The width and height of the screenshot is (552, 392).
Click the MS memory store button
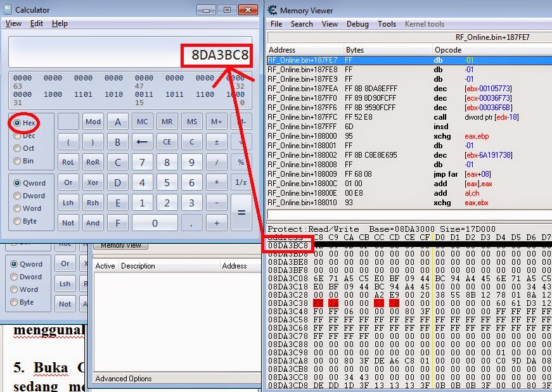point(192,122)
